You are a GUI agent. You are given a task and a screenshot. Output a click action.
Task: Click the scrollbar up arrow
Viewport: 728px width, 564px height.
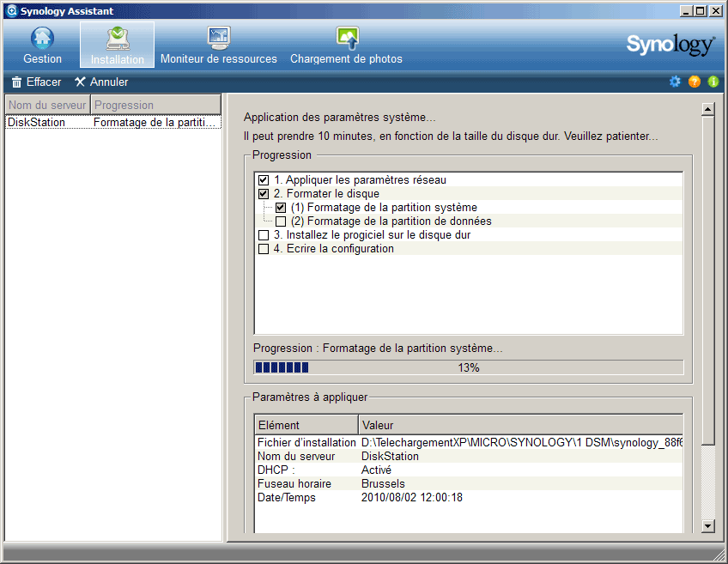point(707,110)
